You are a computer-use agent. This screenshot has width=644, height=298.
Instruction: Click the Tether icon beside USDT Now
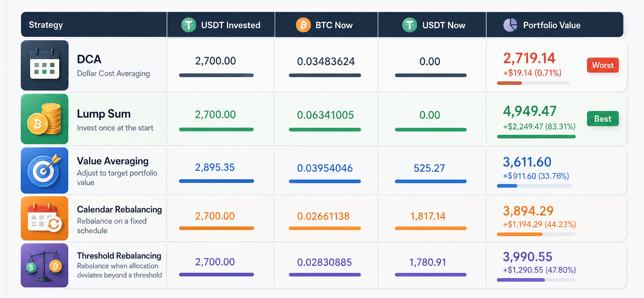(410, 25)
